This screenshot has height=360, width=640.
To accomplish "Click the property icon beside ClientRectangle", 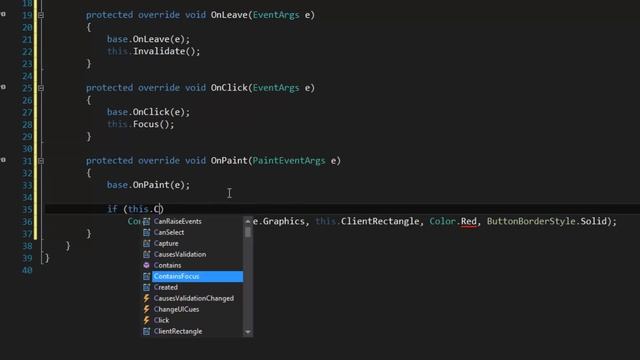I will coord(147,331).
